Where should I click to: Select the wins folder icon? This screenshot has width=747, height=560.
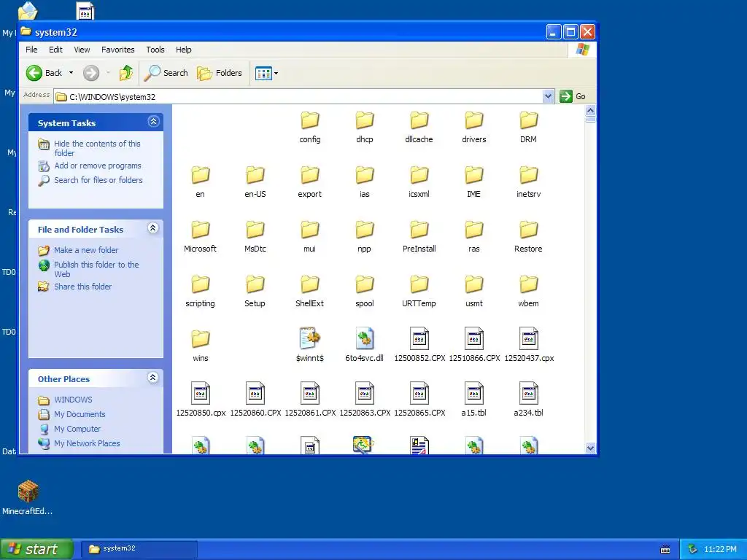tap(200, 339)
